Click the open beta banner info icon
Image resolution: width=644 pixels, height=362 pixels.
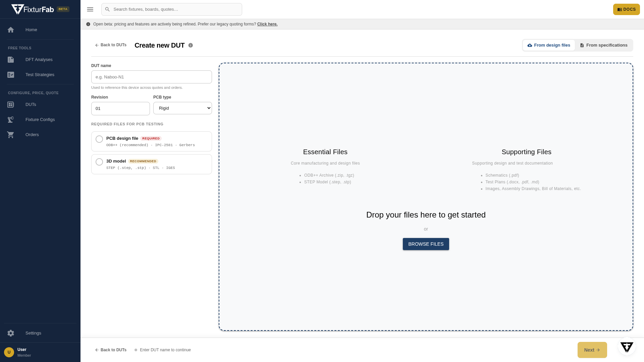88,24
